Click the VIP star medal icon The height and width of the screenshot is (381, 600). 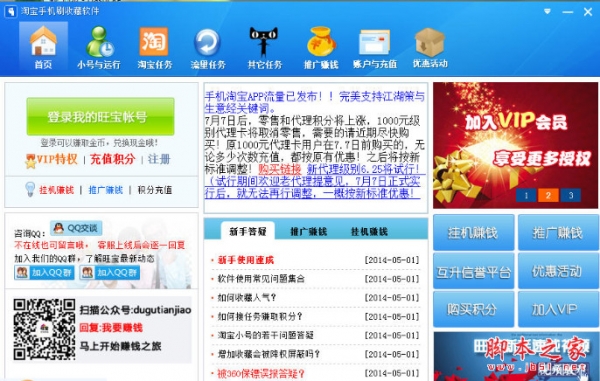30,161
